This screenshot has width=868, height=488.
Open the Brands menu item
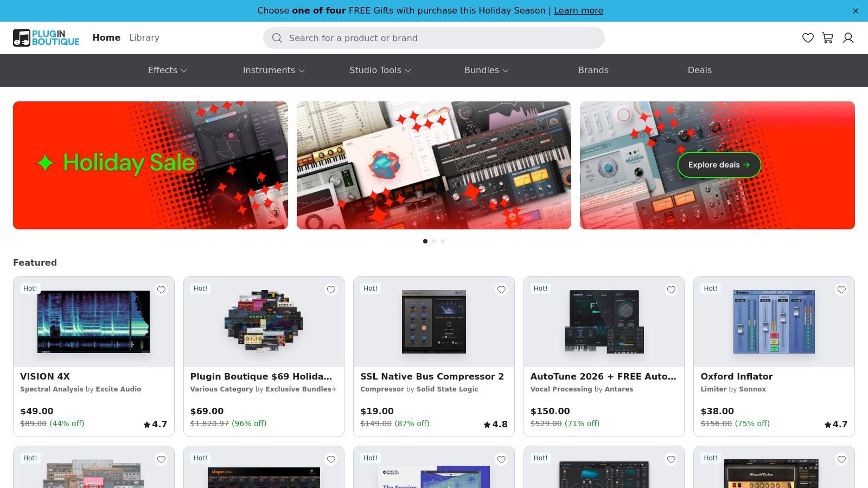click(593, 70)
